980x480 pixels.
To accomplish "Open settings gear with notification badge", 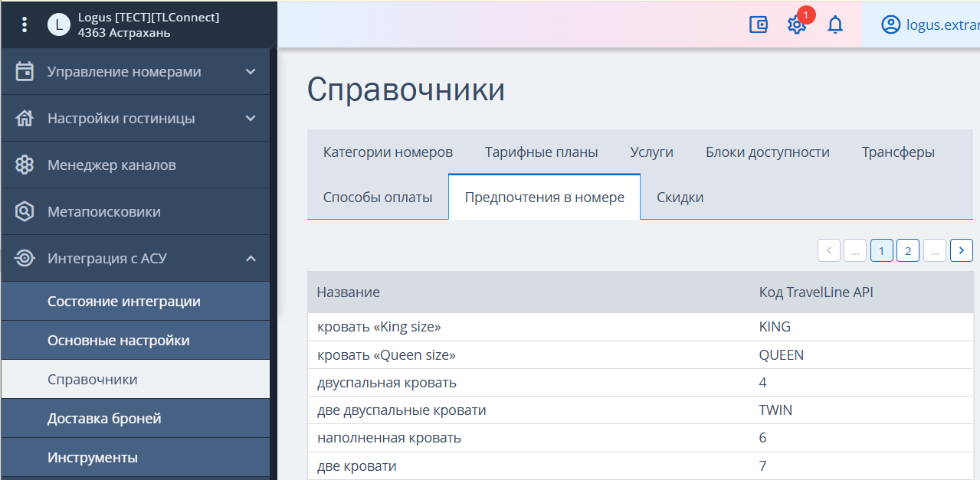I will (x=796, y=24).
